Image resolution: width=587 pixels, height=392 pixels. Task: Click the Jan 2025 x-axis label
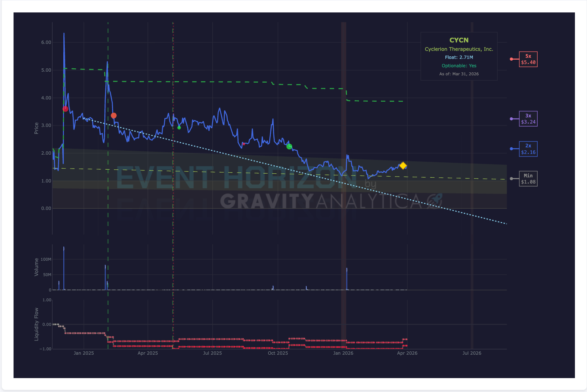click(x=84, y=353)
